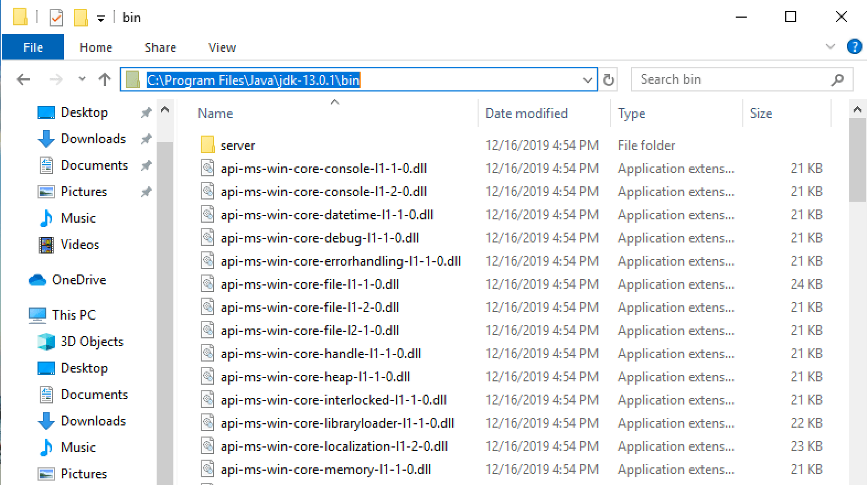This screenshot has height=485, width=868.
Task: Click the search magnifier icon
Action: (x=838, y=80)
